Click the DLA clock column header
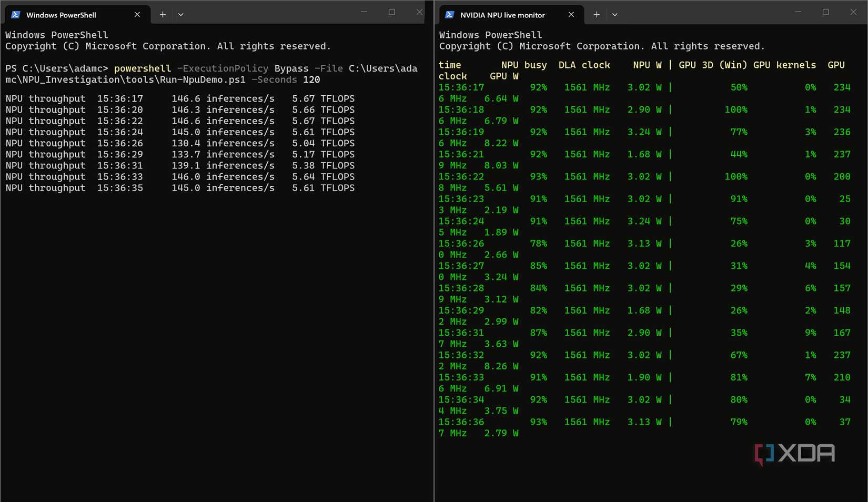The image size is (868, 502). (x=584, y=65)
